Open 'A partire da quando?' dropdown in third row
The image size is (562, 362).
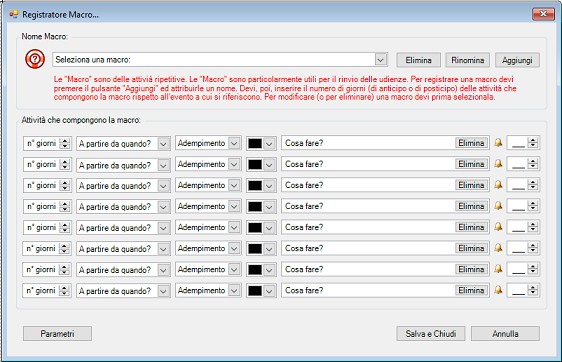[163, 186]
